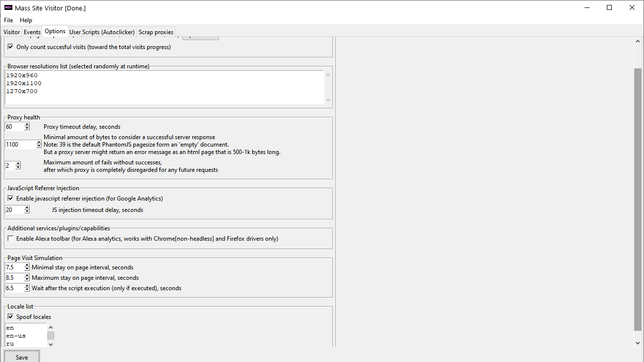Toggle Only count successful visits checkbox

tap(10, 47)
